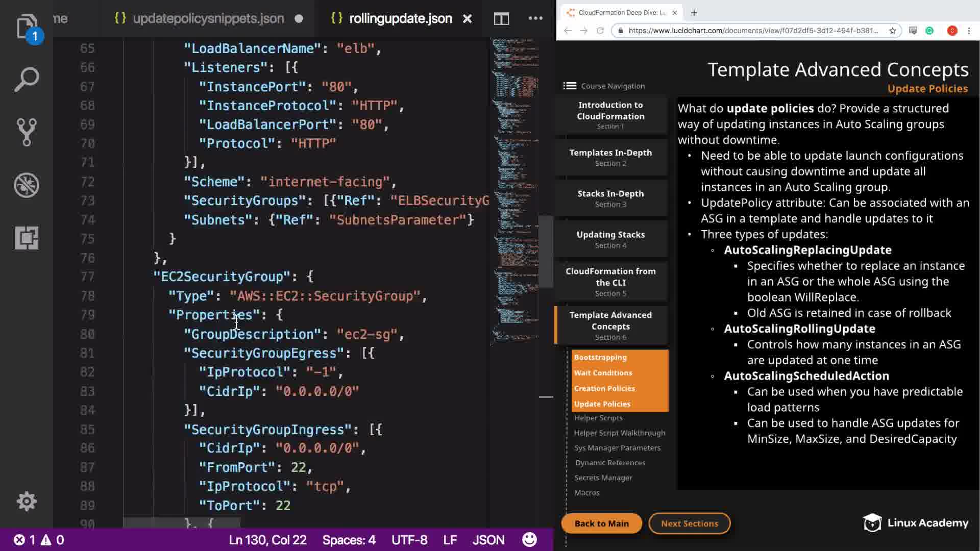Screen dimensions: 980x551
Task: Open the Explorer files icon
Action: (27, 27)
